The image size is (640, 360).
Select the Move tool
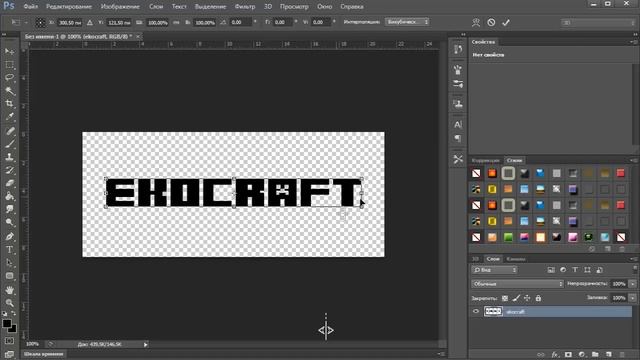click(x=9, y=51)
